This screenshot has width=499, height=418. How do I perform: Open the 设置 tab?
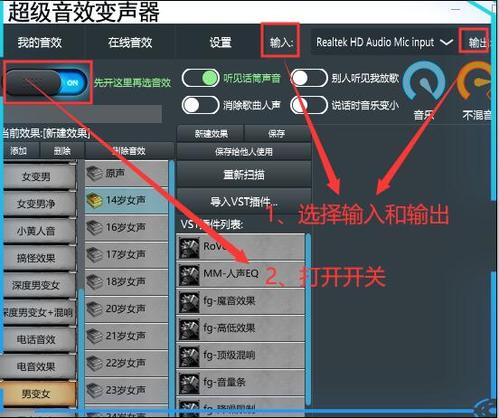(220, 42)
